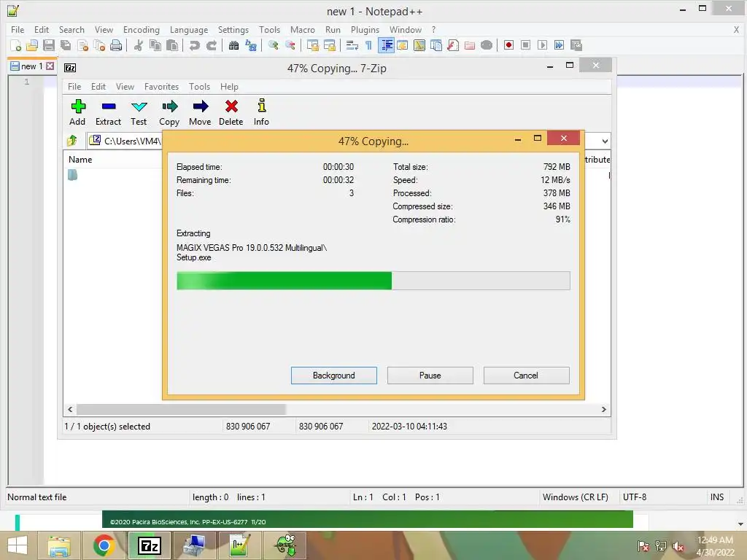Open 7-Zip Help menu
Screen dimensions: 747x560
point(229,87)
